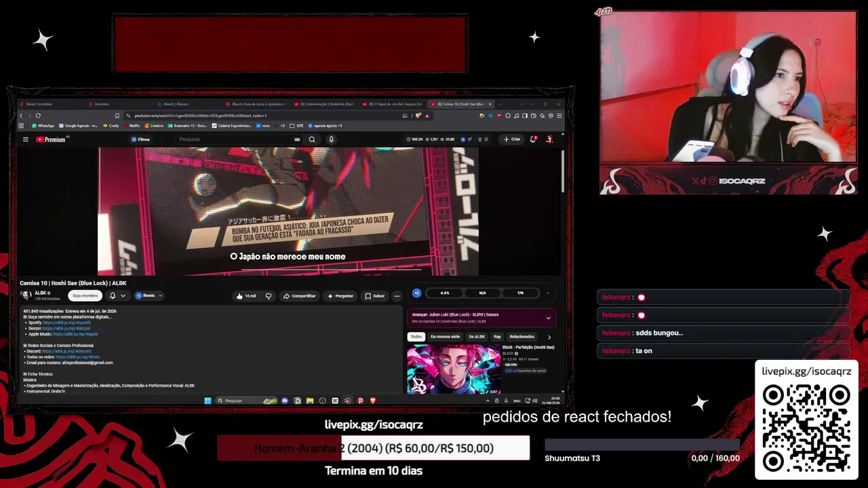Switch to the Determinação | Undertale tab
Image resolution: width=868 pixels, height=488 pixels.
click(323, 104)
